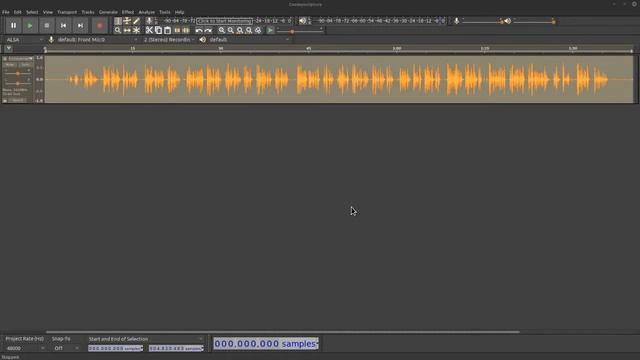Viewport: 640px width, 360px height.
Task: Trim audio outside the selection
Action: point(177,30)
